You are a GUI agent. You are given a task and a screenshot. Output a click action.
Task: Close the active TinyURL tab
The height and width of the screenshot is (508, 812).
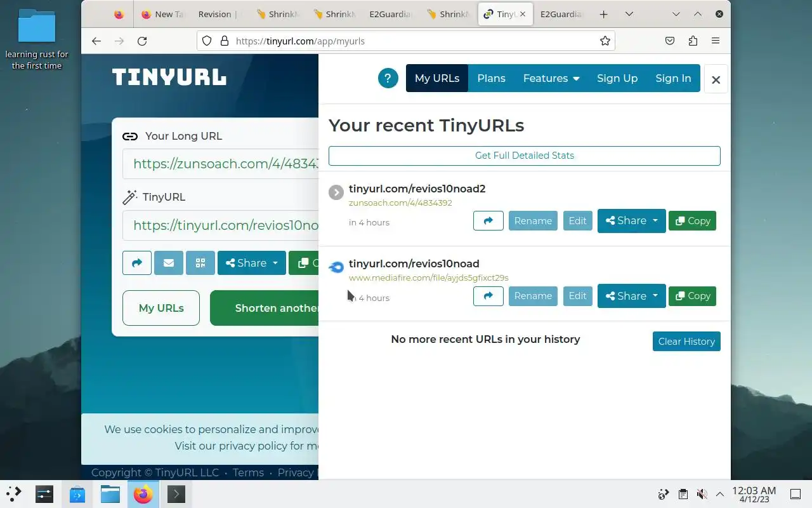pyautogui.click(x=523, y=14)
